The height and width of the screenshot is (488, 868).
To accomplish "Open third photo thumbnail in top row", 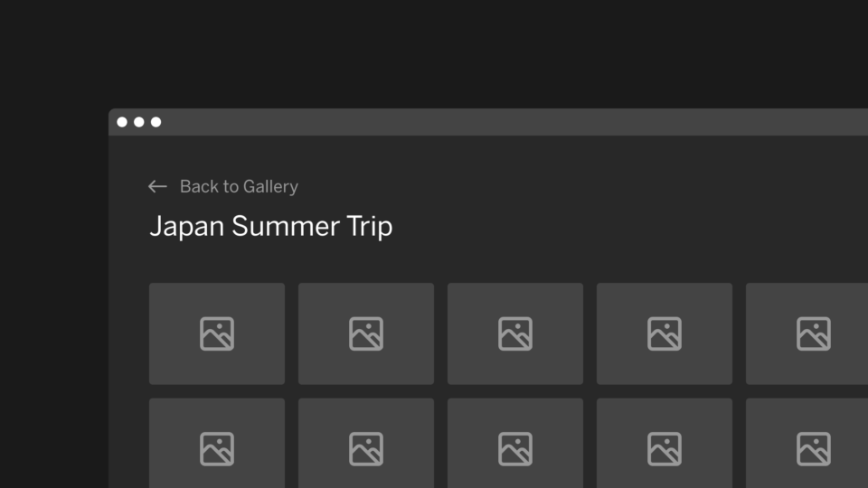I will [x=515, y=333].
